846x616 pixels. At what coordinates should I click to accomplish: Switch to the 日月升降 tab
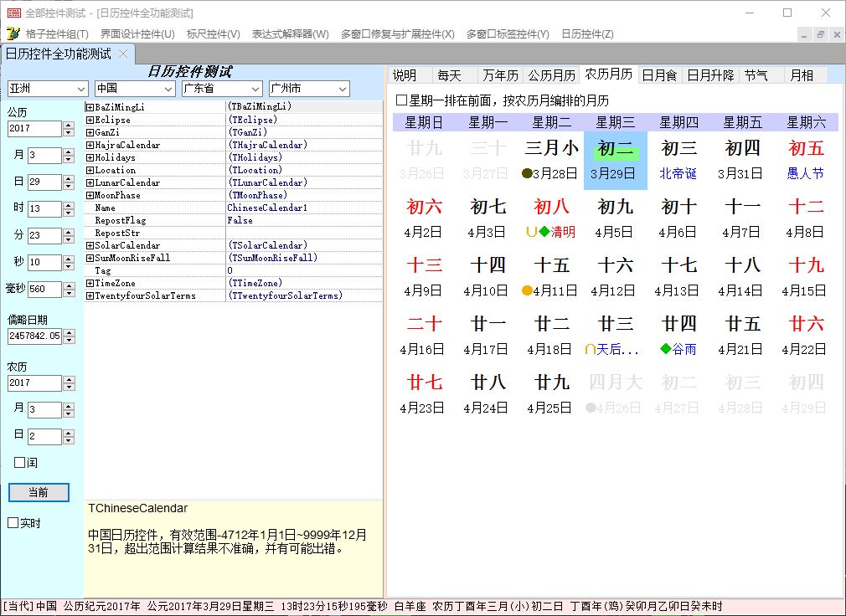(710, 75)
